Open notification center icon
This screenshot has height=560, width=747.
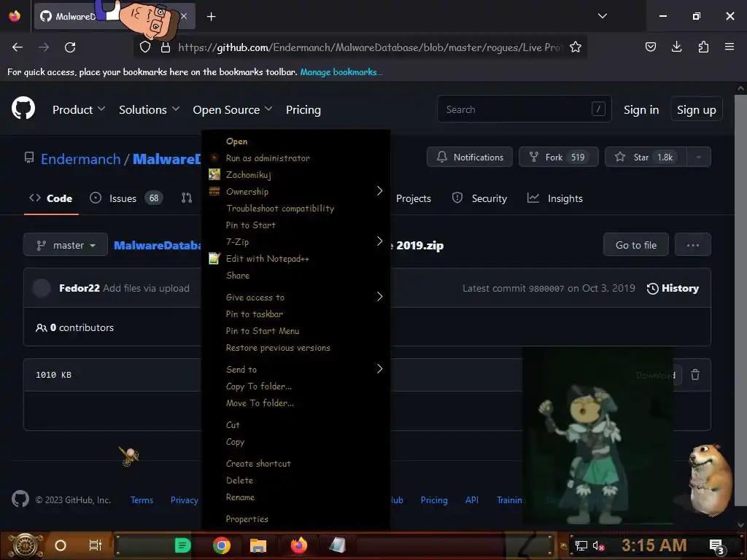point(716,546)
